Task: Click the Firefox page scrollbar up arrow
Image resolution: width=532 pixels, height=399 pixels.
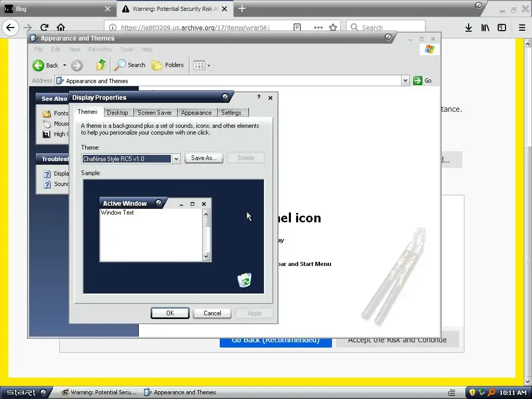Action: click(528, 44)
